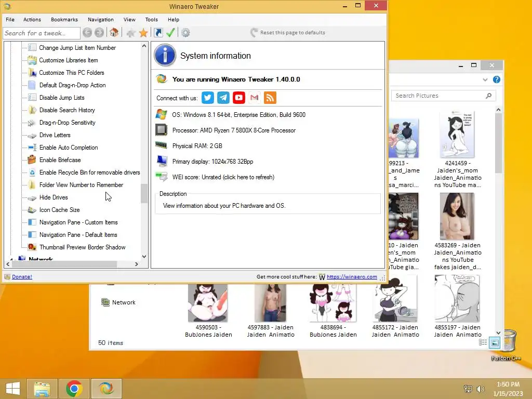Screen dimensions: 532x399
Task: Open the Help menu
Action: coord(174,20)
